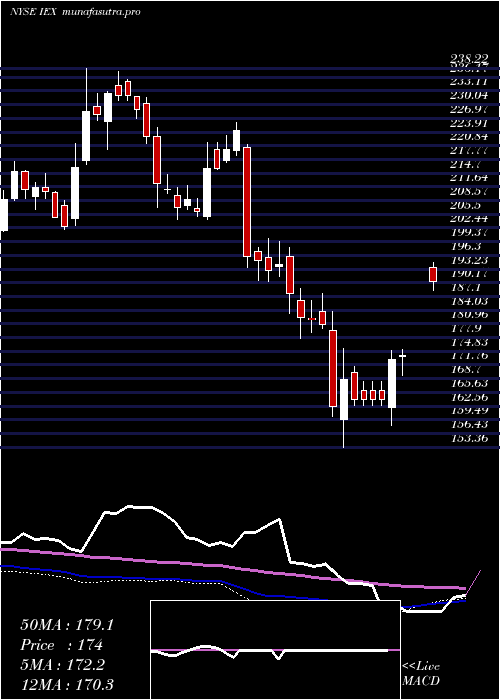Click the 162.56 axis value
This screenshot has height=700, width=500.
pos(469,397)
